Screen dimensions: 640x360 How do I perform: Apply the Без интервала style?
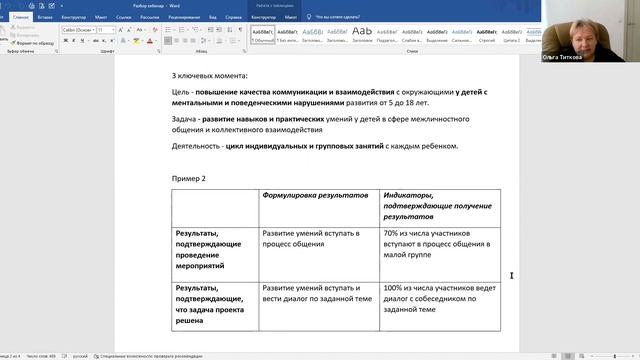288,35
